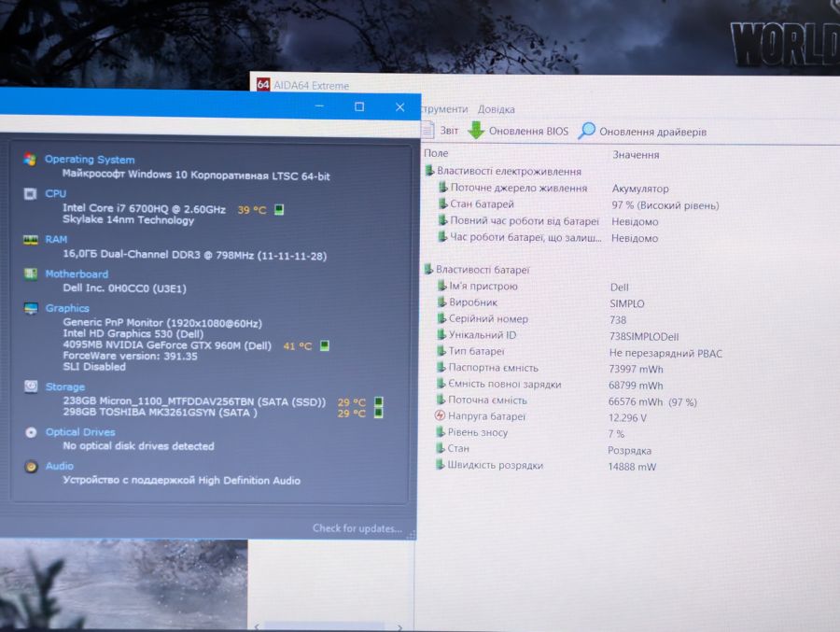Click the Motherboard heading link

[77, 274]
